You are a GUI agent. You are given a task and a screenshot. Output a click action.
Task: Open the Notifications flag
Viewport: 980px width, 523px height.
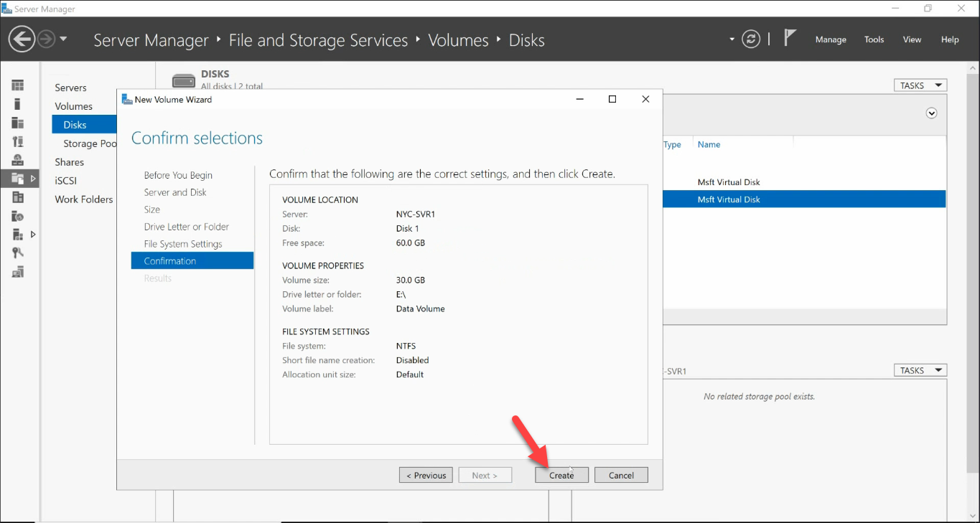[x=790, y=38]
